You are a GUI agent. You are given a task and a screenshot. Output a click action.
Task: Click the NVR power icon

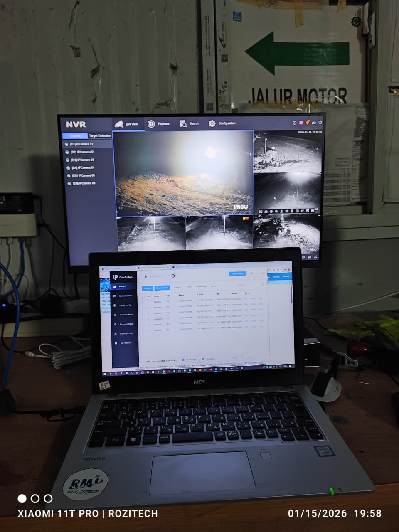320,123
